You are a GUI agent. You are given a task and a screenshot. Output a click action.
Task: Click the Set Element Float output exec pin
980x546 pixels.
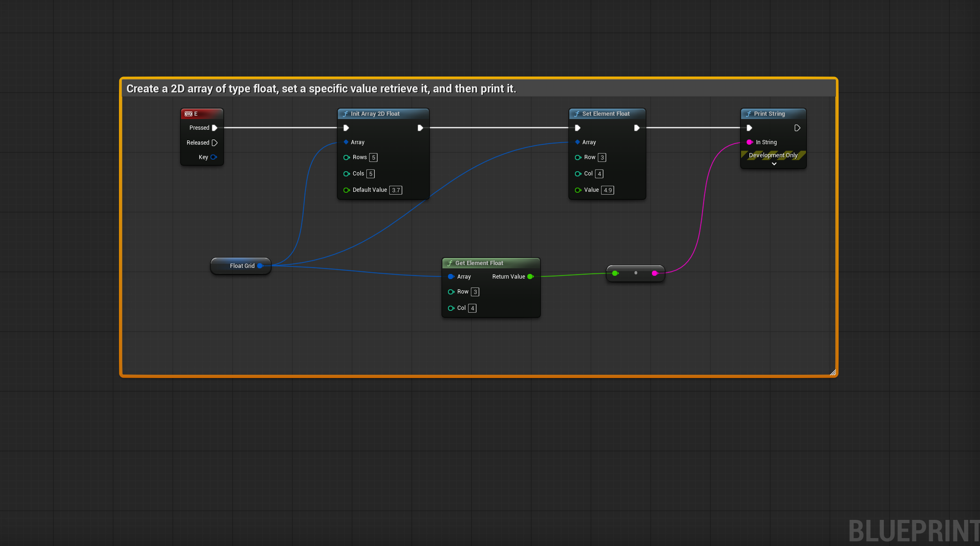(637, 128)
